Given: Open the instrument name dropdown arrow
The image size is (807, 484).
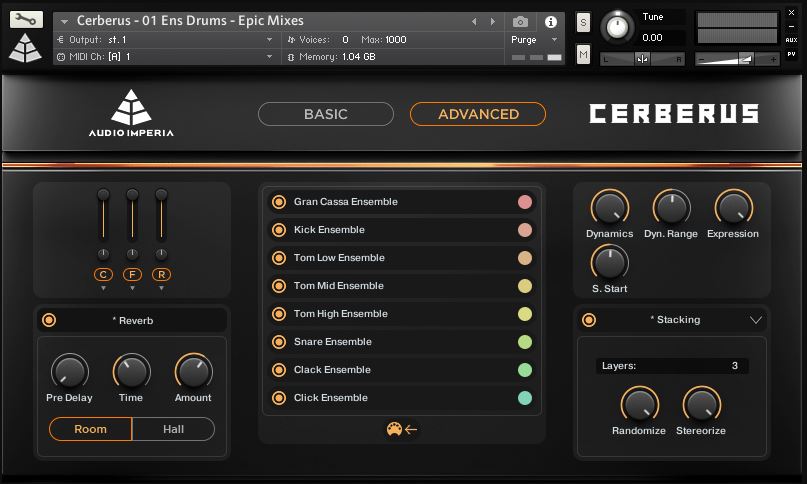Looking at the screenshot, I should [x=64, y=22].
